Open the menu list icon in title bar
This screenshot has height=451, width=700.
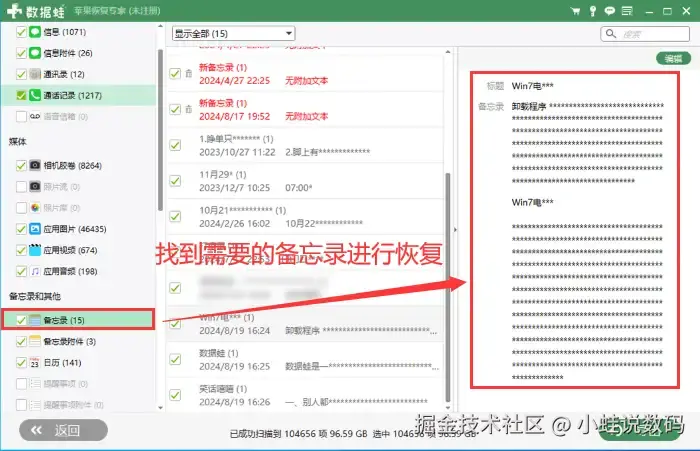pyautogui.click(x=627, y=11)
